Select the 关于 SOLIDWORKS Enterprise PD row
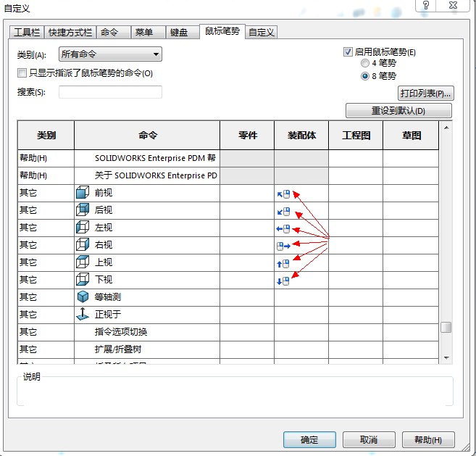The height and width of the screenshot is (456, 476). [x=228, y=175]
